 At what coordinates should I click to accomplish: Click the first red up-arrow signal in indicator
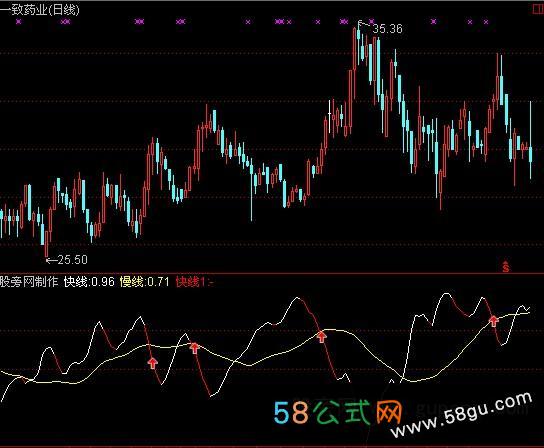(153, 363)
